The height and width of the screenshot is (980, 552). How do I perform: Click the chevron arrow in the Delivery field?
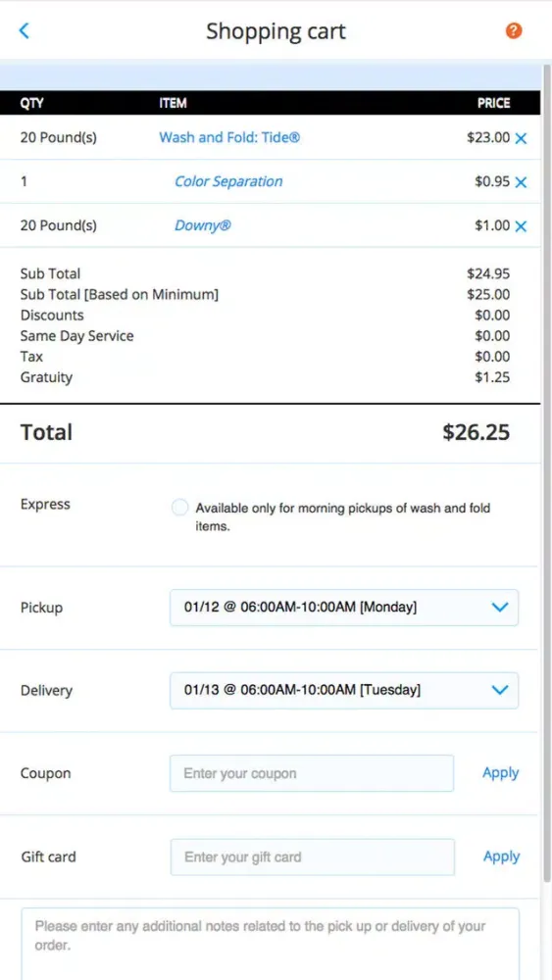coord(500,690)
